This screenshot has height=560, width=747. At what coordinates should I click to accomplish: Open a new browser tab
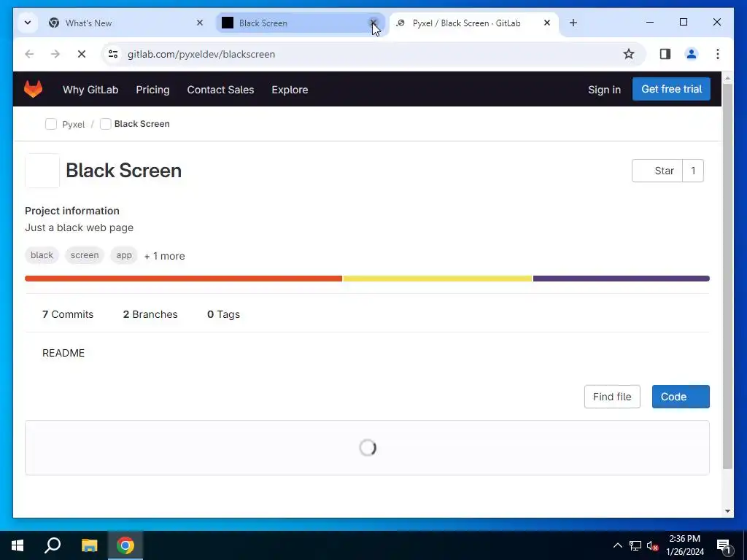(x=573, y=23)
